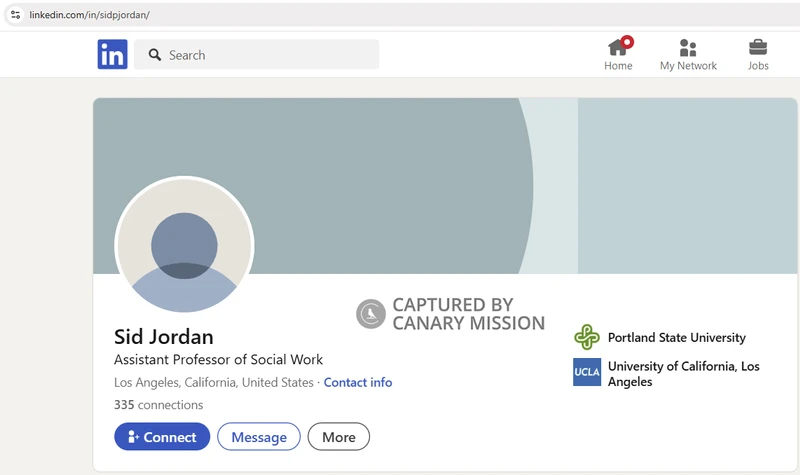Click the Portland State University logo

pos(587,337)
